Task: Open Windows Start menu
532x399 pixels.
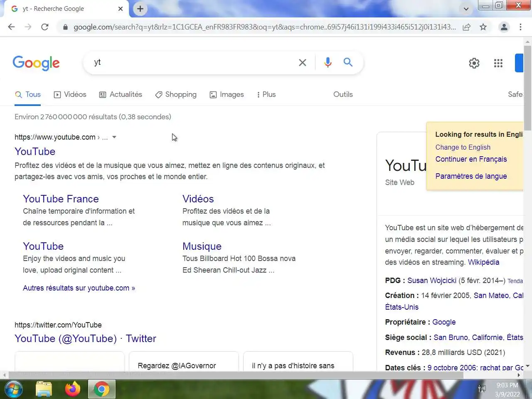Action: coord(13,389)
